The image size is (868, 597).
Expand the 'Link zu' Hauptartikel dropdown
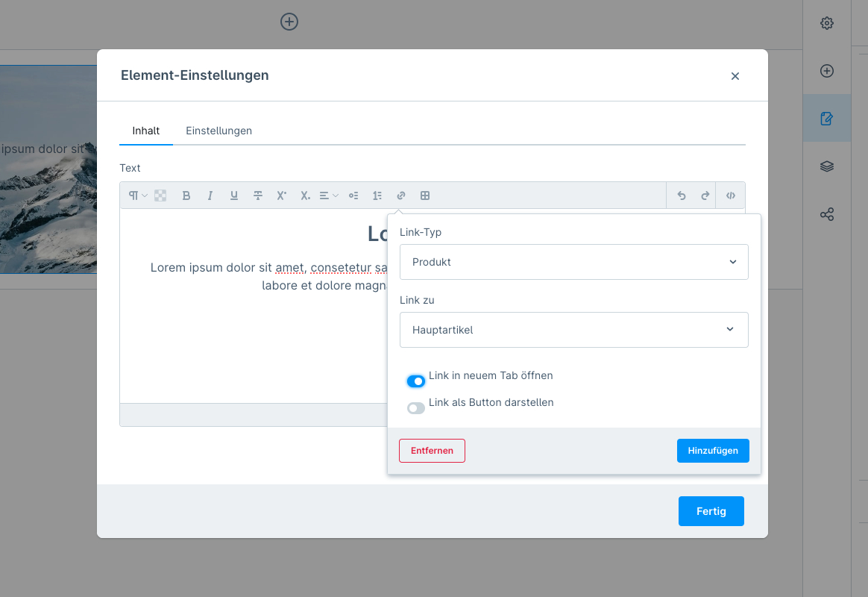click(x=573, y=330)
